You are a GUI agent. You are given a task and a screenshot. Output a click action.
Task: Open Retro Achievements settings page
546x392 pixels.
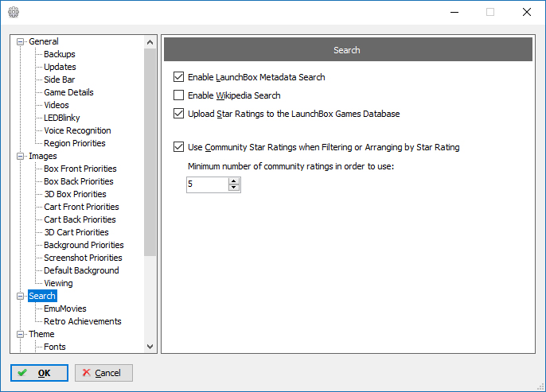click(83, 321)
